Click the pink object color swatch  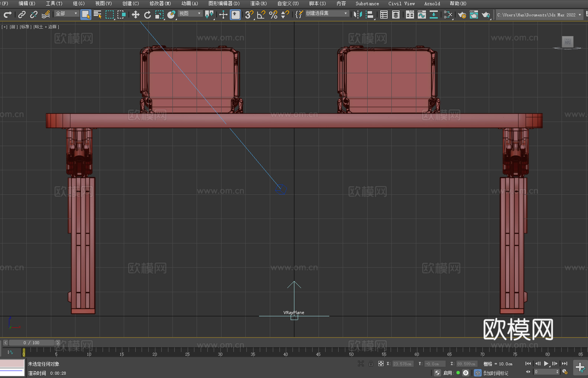click(12, 364)
